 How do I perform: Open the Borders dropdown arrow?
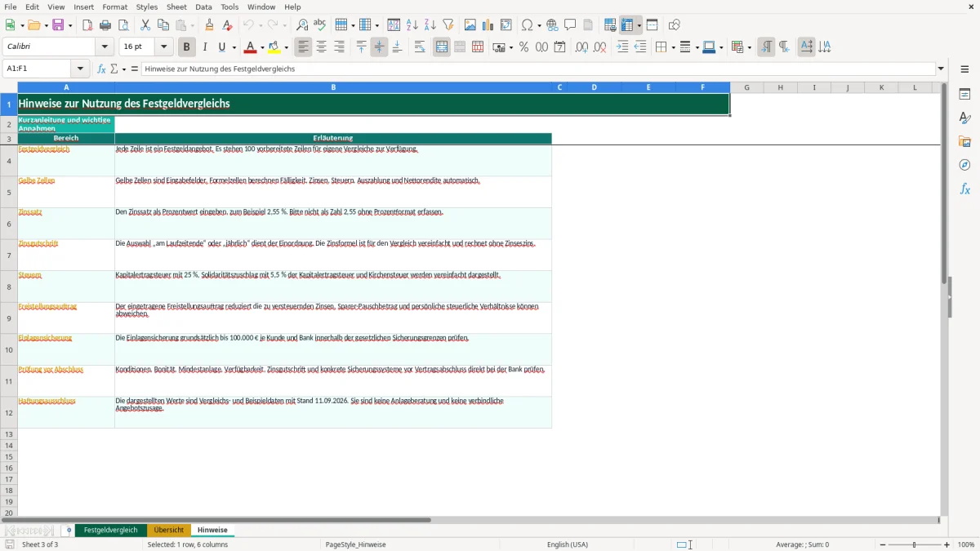pyautogui.click(x=672, y=47)
